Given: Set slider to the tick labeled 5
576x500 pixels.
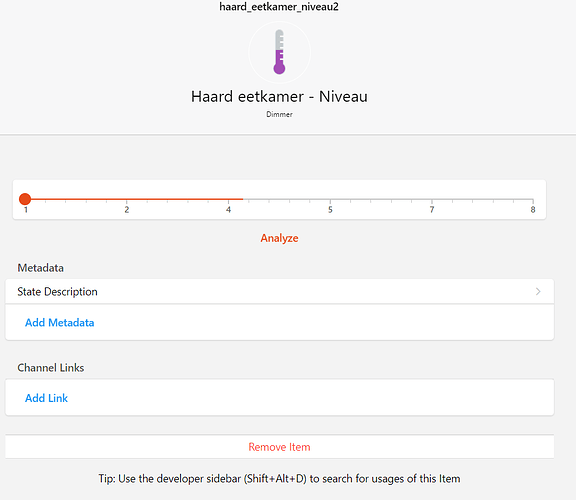Looking at the screenshot, I should [330, 199].
